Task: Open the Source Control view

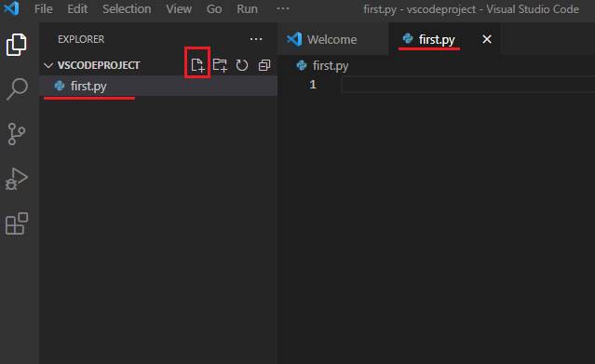Action: point(17,134)
